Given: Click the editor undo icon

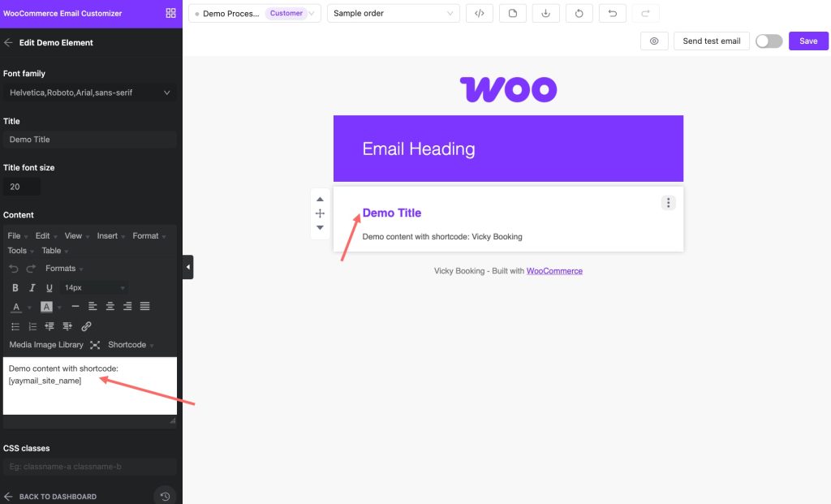Looking at the screenshot, I should pos(14,269).
